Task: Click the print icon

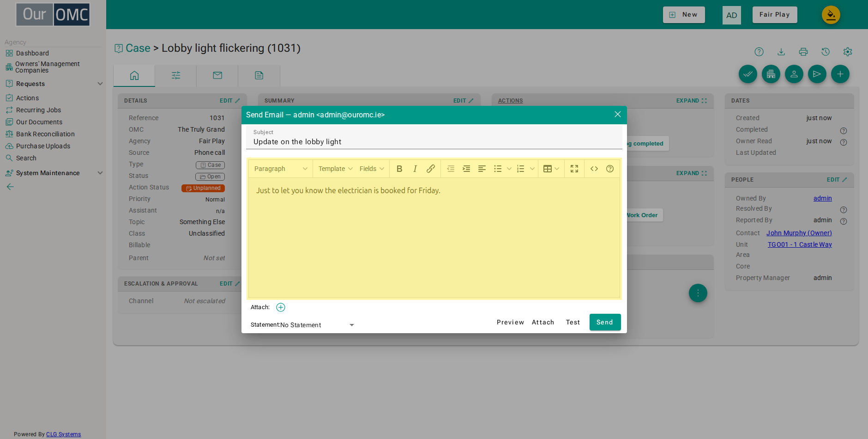Action: [803, 52]
